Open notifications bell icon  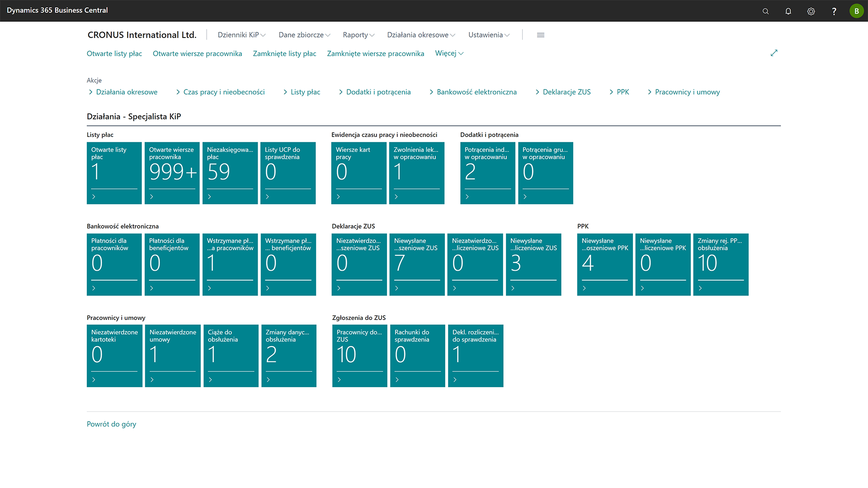pos(788,11)
